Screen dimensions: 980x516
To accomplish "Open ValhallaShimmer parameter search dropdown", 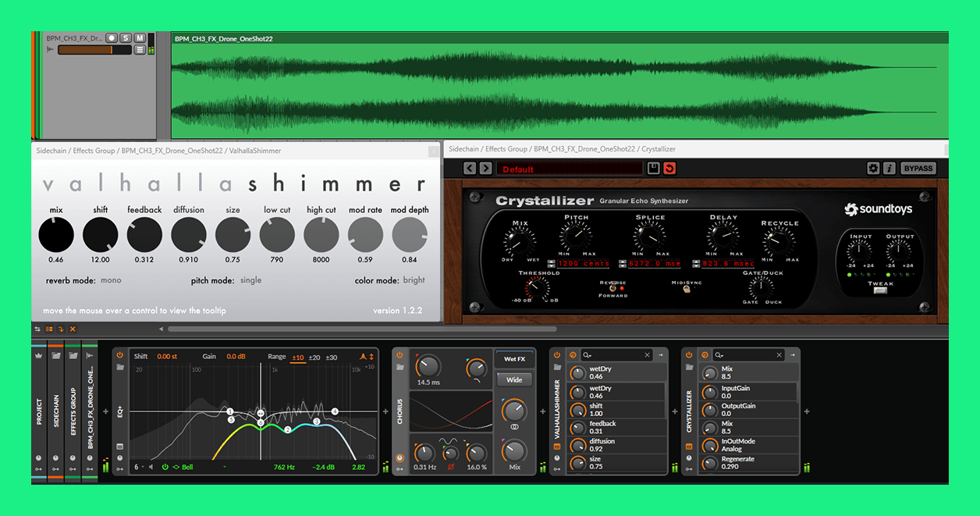I will pos(588,355).
